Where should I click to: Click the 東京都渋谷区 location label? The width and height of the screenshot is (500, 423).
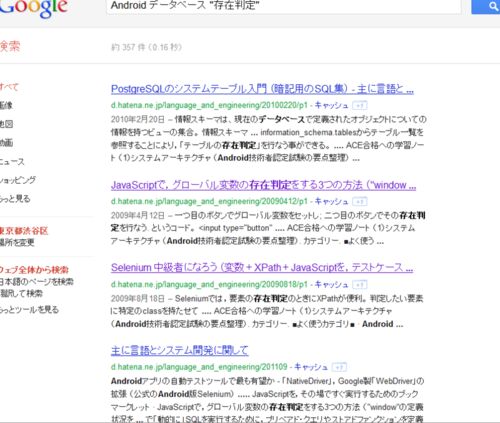24,231
